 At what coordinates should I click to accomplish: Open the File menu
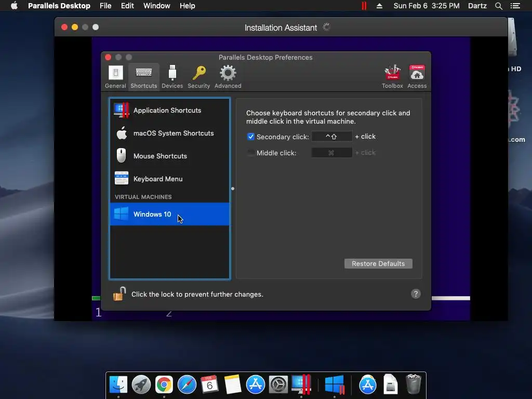(x=105, y=6)
